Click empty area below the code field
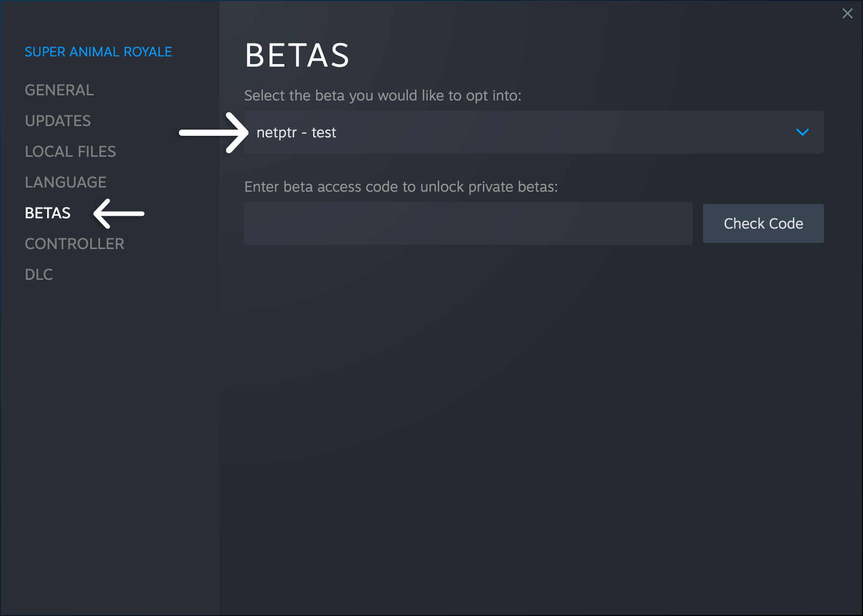Screen dimensions: 863x616 [533, 410]
